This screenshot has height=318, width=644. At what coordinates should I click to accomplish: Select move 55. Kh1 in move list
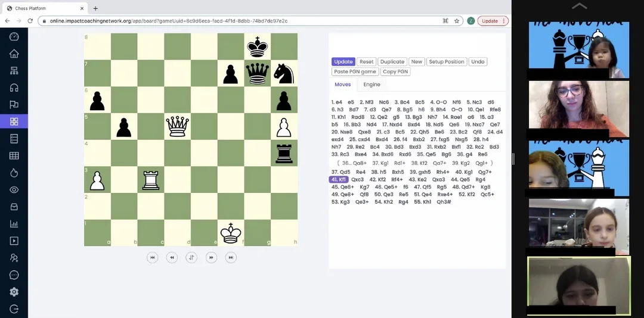(423, 202)
